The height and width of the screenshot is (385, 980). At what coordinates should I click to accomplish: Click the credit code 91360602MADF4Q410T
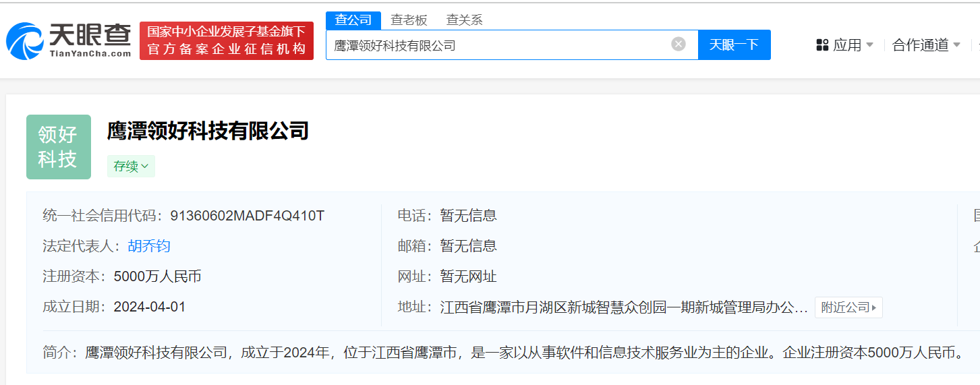(247, 216)
